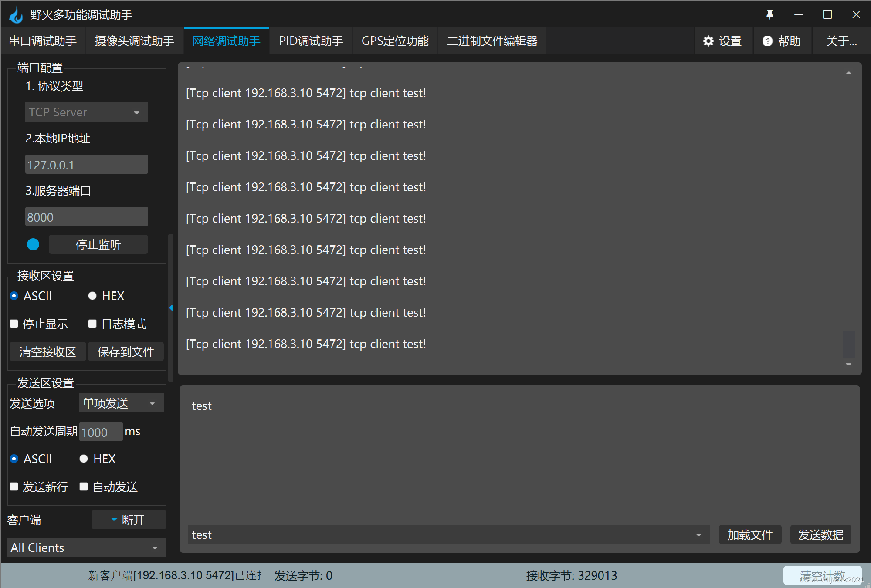The width and height of the screenshot is (871, 588).
Task: Click the 停止监听 button
Action: pyautogui.click(x=98, y=244)
